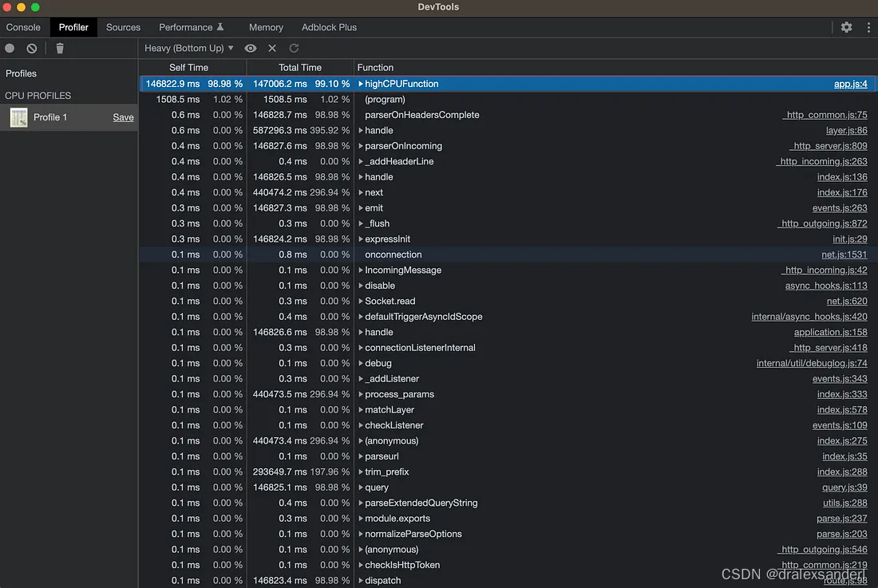
Task: Open DevTools settings with the gear icon
Action: (846, 27)
